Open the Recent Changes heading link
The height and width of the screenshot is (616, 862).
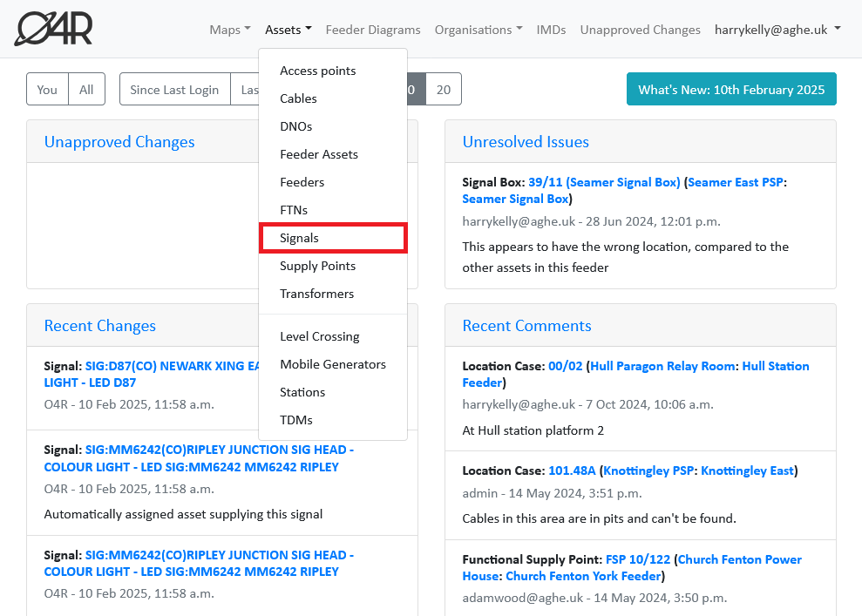(100, 326)
